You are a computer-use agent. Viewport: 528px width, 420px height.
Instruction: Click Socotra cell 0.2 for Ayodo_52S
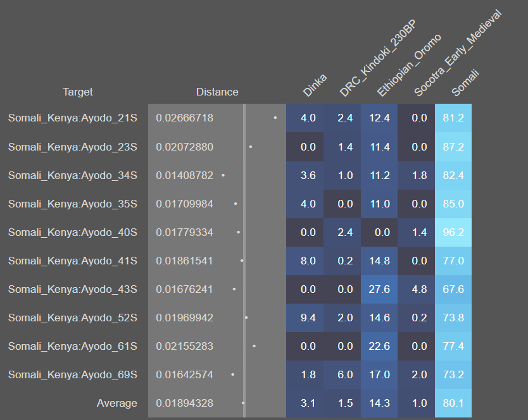416,318
